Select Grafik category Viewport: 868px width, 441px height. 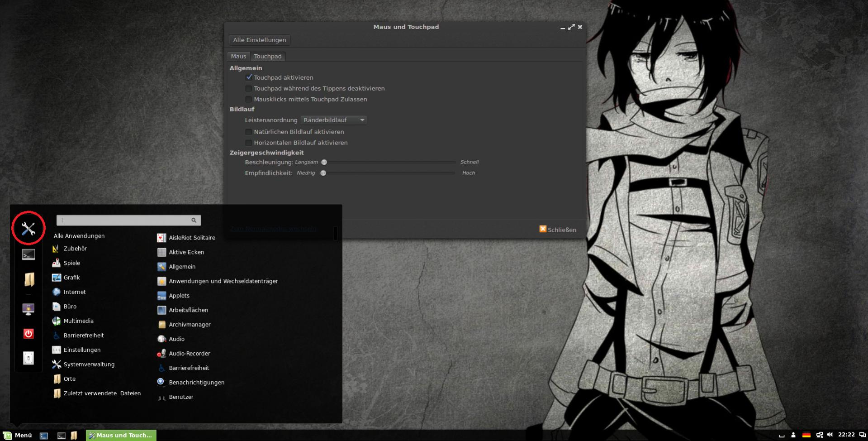click(x=66, y=278)
